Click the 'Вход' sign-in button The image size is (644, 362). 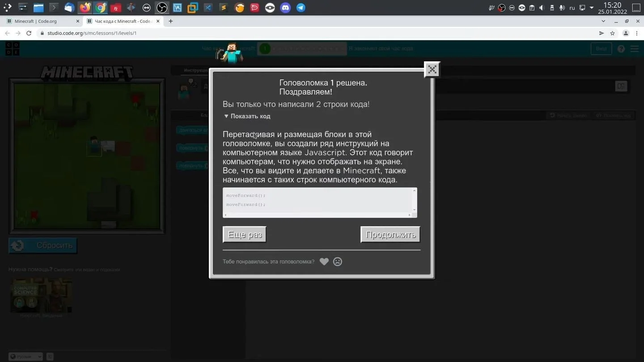pos(601,49)
